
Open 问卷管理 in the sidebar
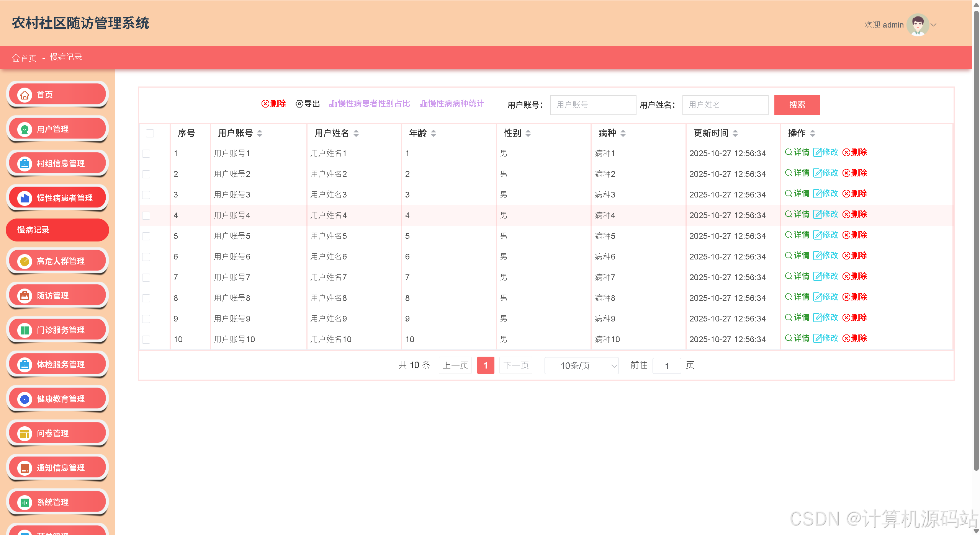pos(57,434)
